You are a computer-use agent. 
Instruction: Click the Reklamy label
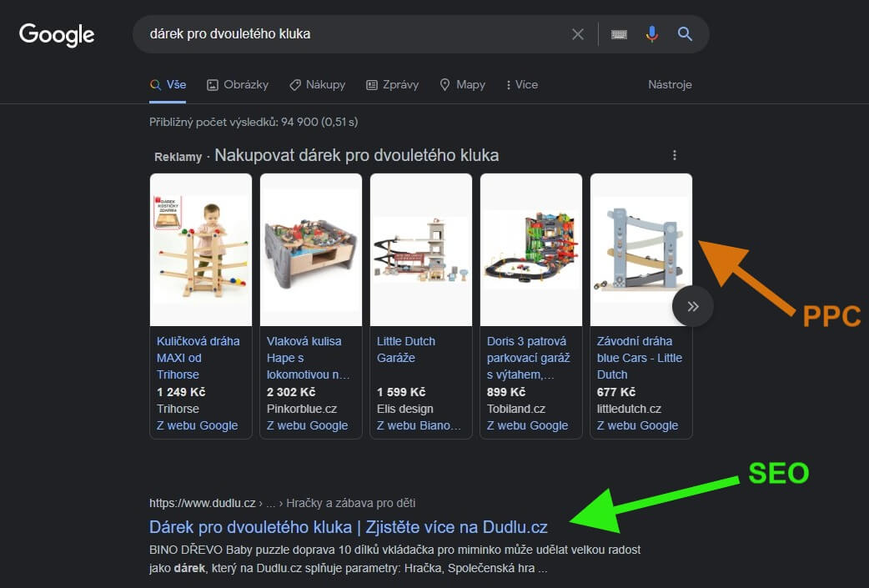click(x=178, y=157)
